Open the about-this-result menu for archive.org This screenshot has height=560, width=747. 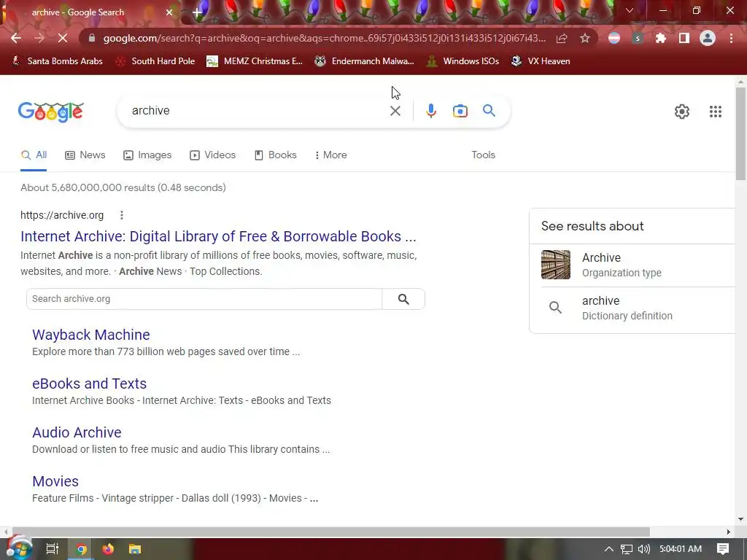click(x=122, y=215)
